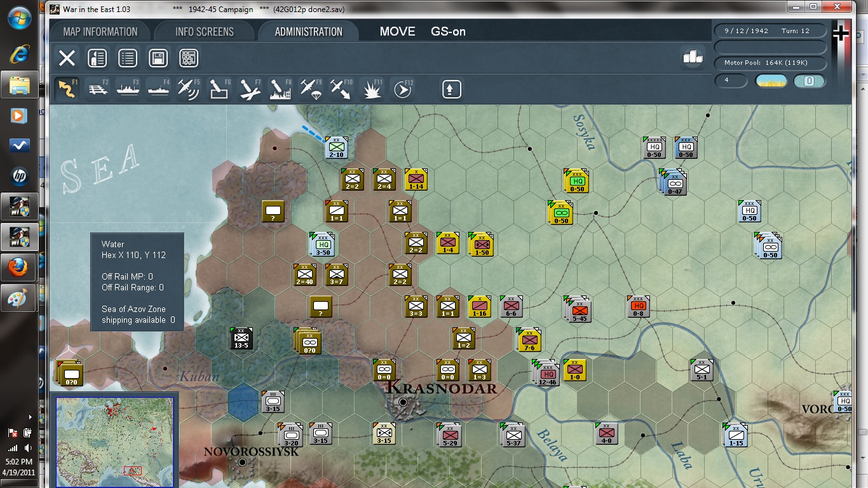Switch to the MAP INFORMATION tab

[100, 32]
